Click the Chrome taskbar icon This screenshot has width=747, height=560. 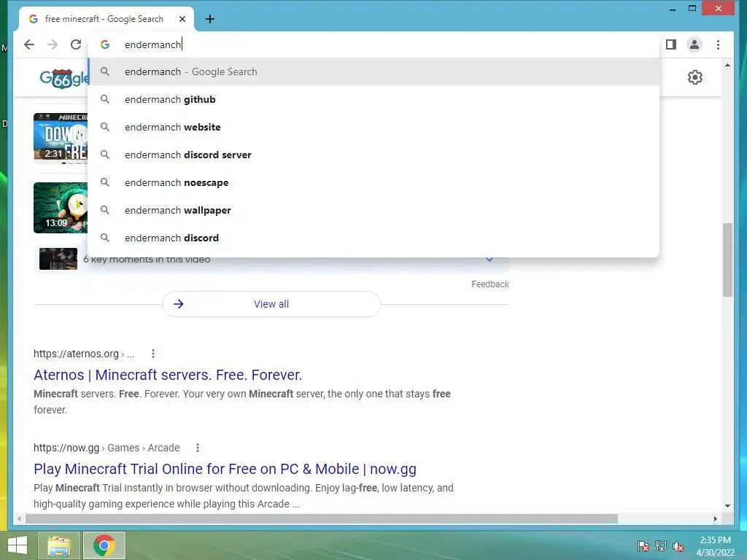(x=104, y=545)
